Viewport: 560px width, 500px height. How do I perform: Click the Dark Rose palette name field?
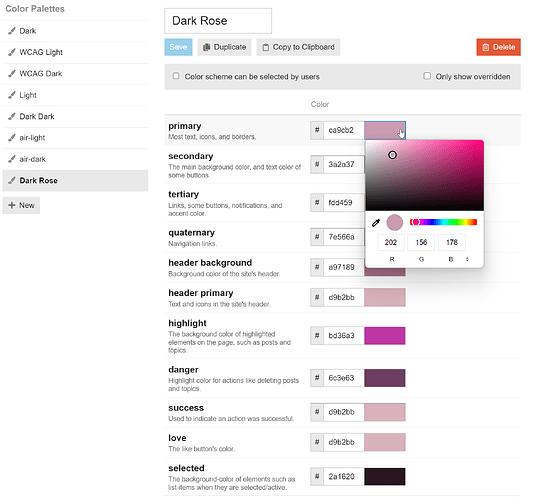click(x=218, y=21)
